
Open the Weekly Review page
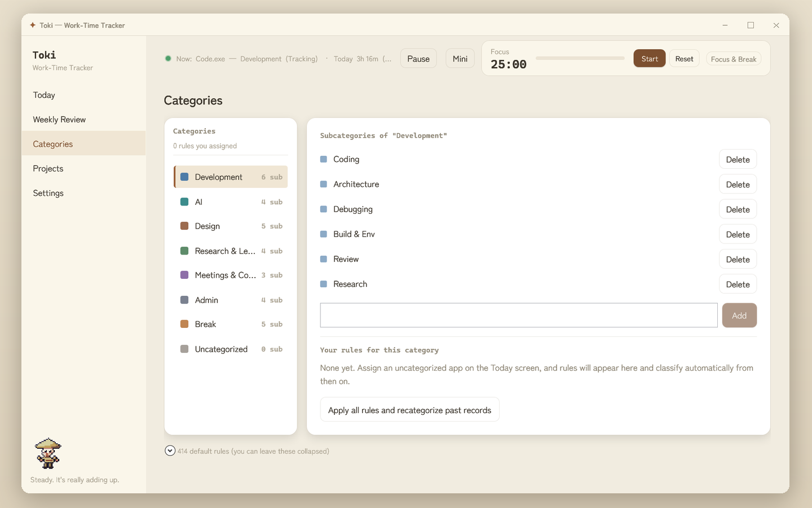point(83,120)
